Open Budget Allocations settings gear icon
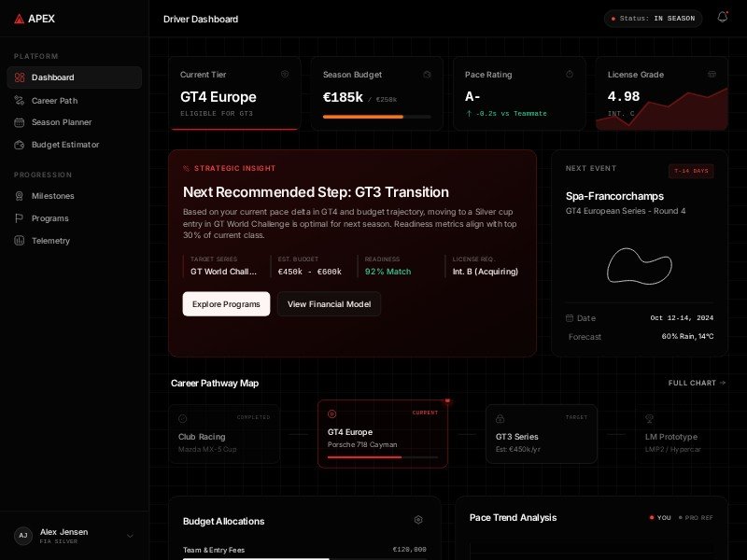 (419, 521)
